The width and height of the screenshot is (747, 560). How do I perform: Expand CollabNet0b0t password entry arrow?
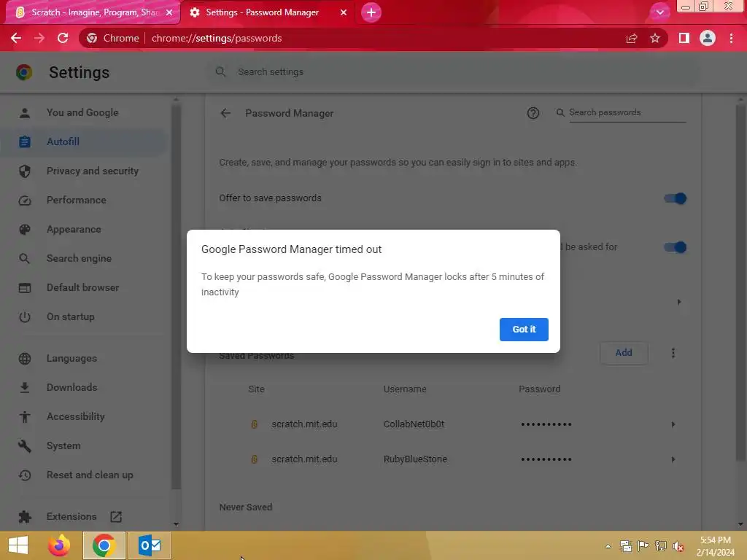(673, 424)
